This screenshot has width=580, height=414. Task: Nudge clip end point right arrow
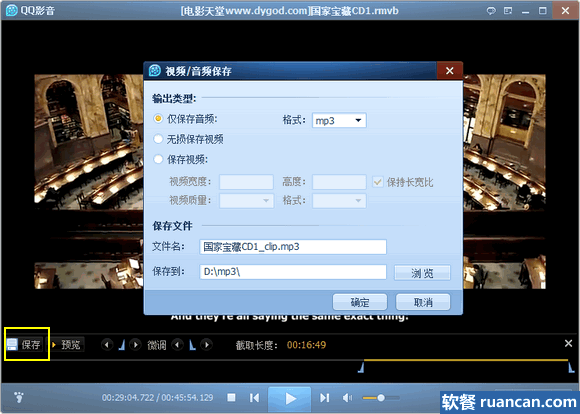[x=206, y=345]
